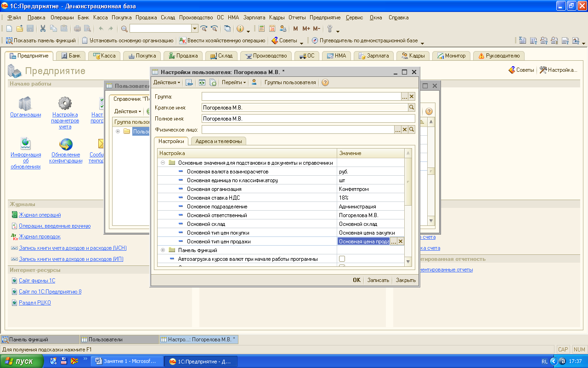Switch to the Руководителю tab
The height and width of the screenshot is (368, 588).
point(499,56)
